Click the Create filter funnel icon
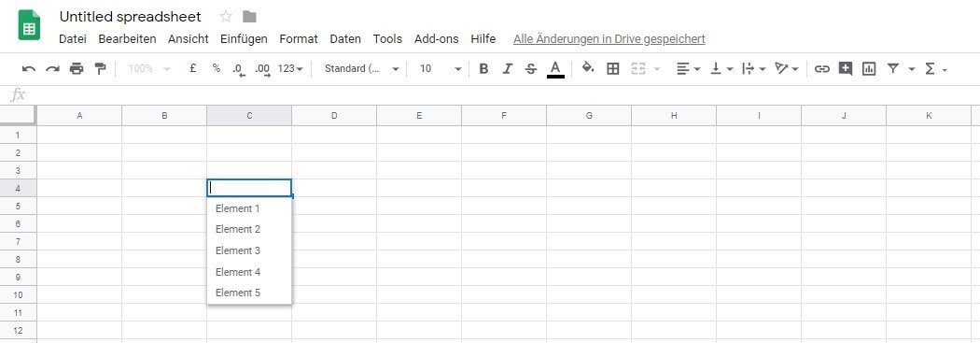980x343 pixels. coord(893,69)
